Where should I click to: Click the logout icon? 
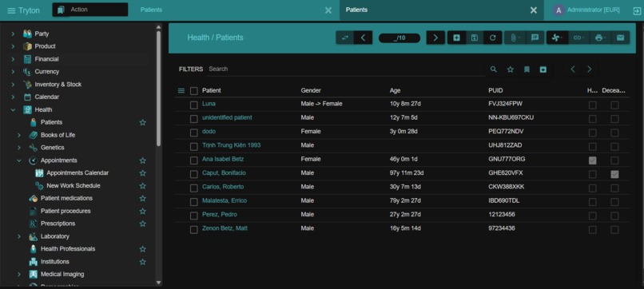[x=637, y=10]
